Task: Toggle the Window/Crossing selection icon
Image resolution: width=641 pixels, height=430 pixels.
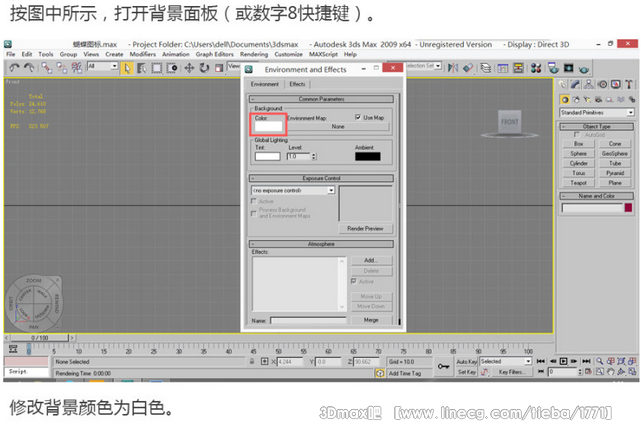Action: (172, 68)
